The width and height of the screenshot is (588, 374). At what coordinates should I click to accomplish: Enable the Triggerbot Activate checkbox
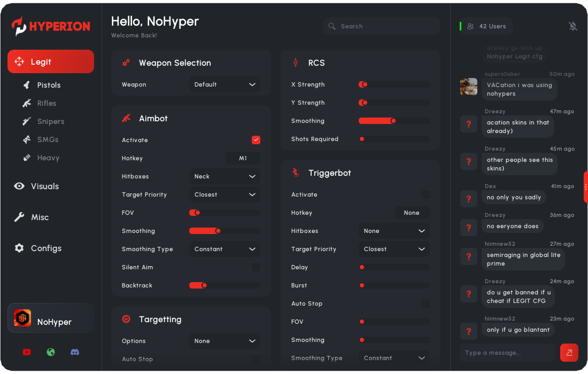[425, 194]
